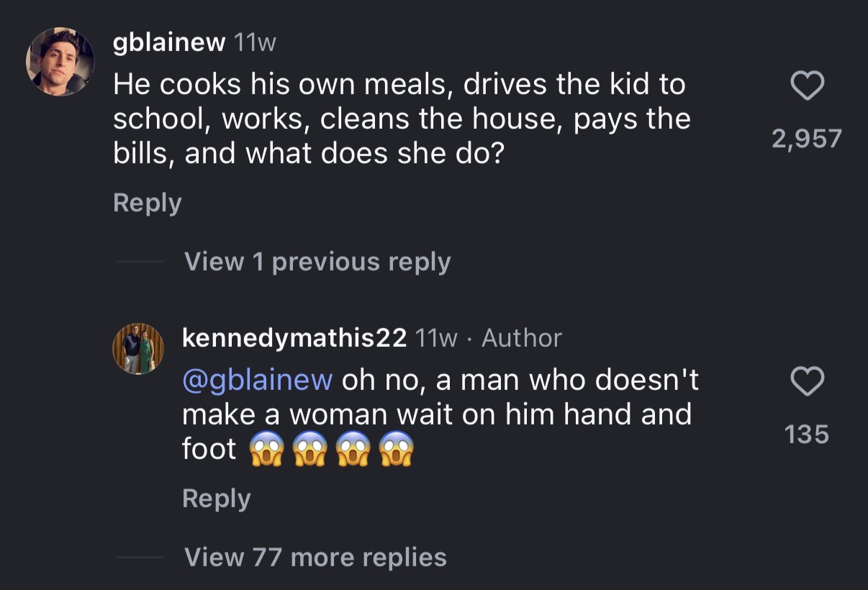Expand View 77 more replies
This screenshot has width=868, height=590.
pyautogui.click(x=315, y=557)
